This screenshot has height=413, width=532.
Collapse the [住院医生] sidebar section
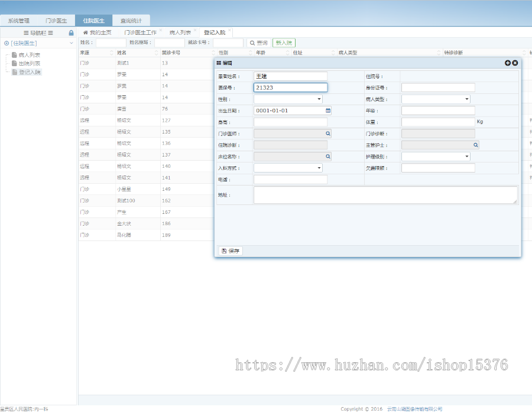pyautogui.click(x=71, y=43)
